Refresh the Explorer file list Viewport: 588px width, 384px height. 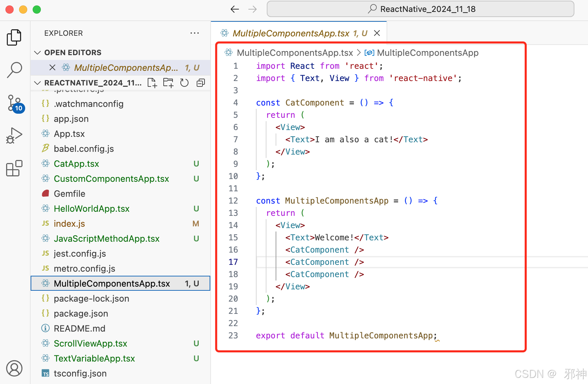[x=184, y=82]
